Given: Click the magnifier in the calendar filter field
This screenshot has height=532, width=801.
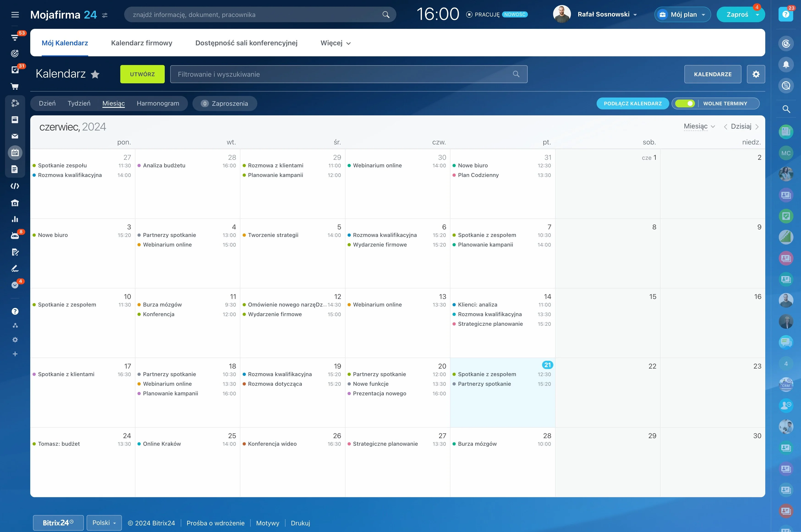Looking at the screenshot, I should pos(516,74).
